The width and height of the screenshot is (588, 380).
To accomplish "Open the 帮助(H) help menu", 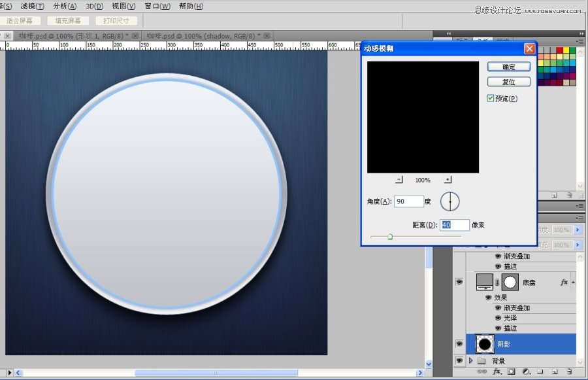I will click(x=191, y=6).
